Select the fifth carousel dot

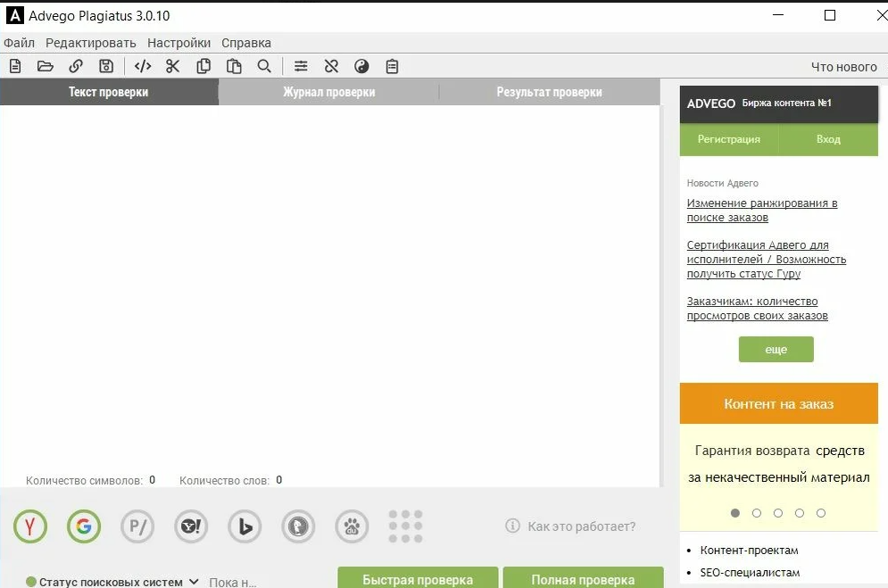[x=820, y=513]
